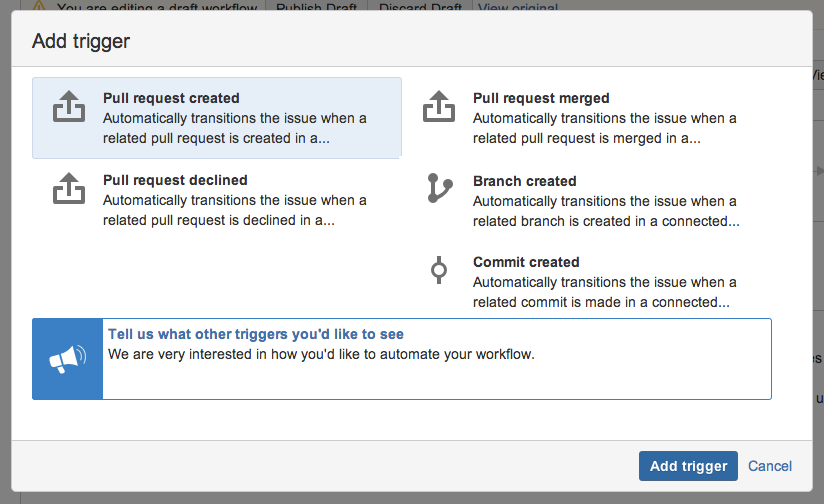
Task: Click the blue megaphone feedback icon
Action: (68, 359)
